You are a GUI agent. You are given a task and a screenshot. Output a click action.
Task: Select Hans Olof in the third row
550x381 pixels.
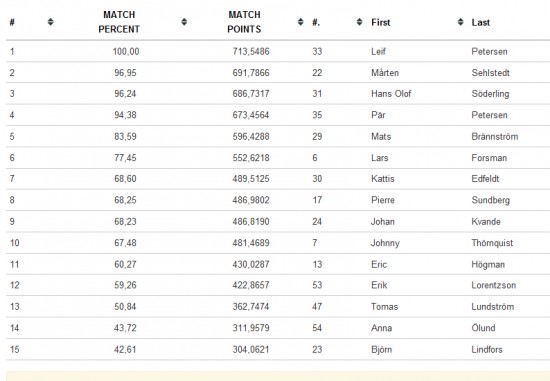click(x=391, y=94)
